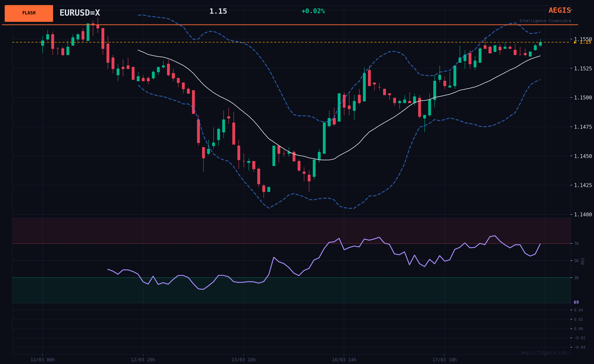Click the 0.04 lower panel axis label
Screen dimensions: 594x364
578,310
